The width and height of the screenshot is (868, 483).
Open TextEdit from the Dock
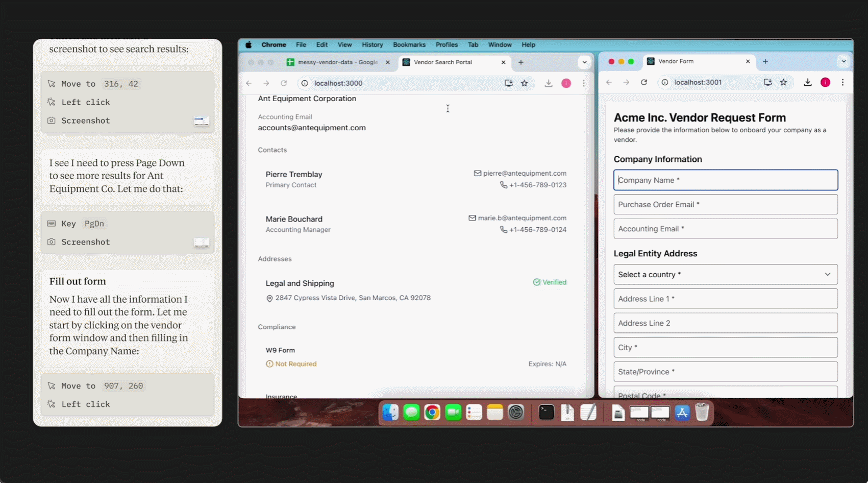(x=588, y=412)
